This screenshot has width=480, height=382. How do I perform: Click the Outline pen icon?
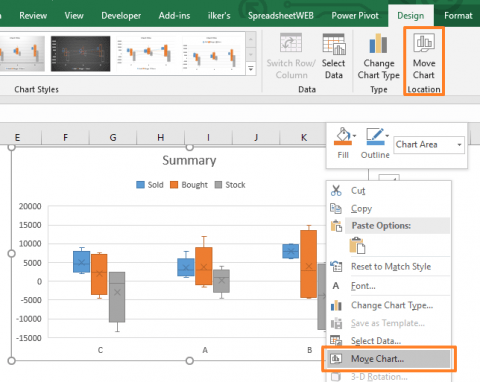[x=374, y=136]
